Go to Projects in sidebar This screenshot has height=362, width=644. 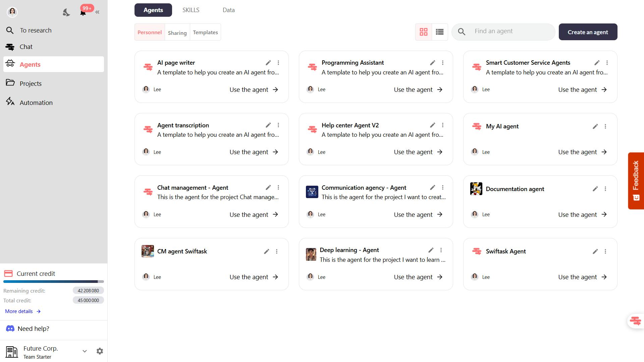click(x=31, y=83)
